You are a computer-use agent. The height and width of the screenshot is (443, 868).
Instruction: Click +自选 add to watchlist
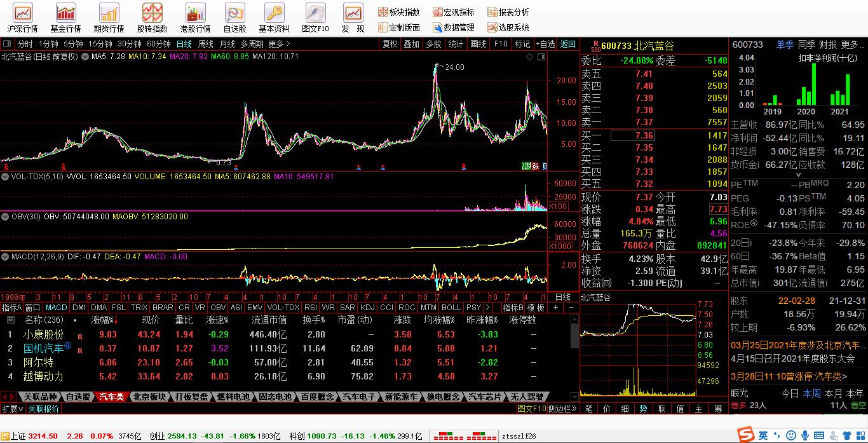click(x=545, y=44)
